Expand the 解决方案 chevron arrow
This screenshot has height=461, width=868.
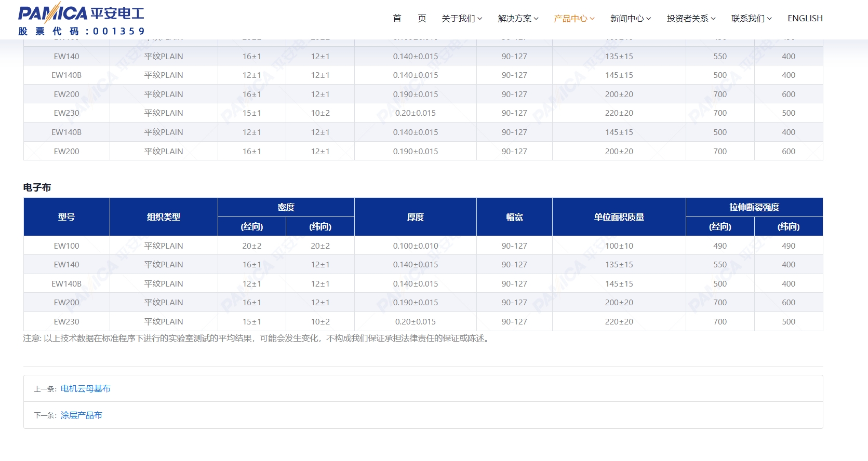click(x=536, y=19)
